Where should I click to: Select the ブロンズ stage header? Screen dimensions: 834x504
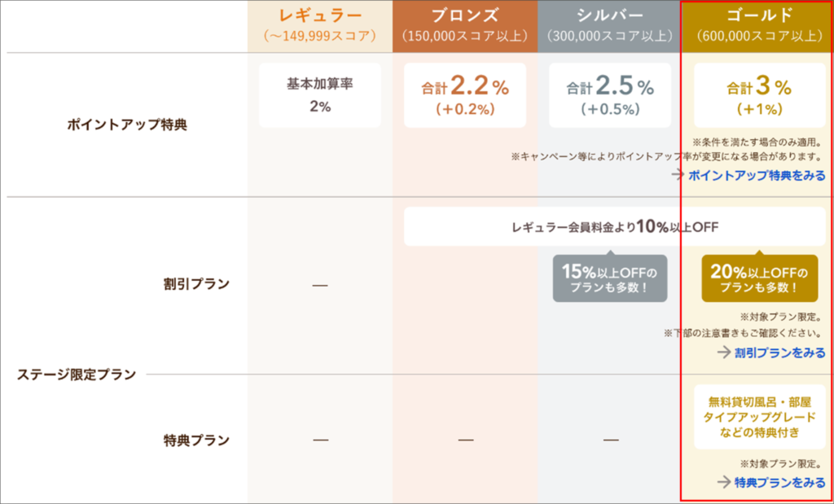tap(465, 26)
